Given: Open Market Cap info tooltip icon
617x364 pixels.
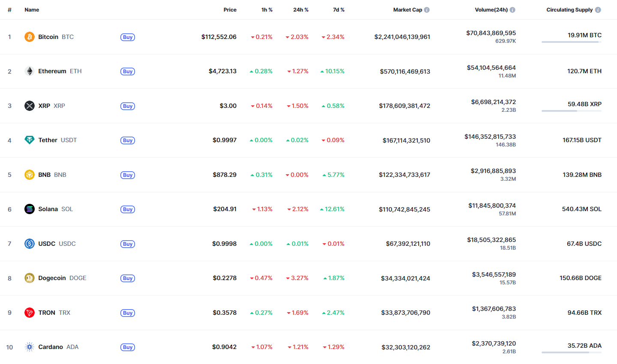Looking at the screenshot, I should tap(427, 10).
